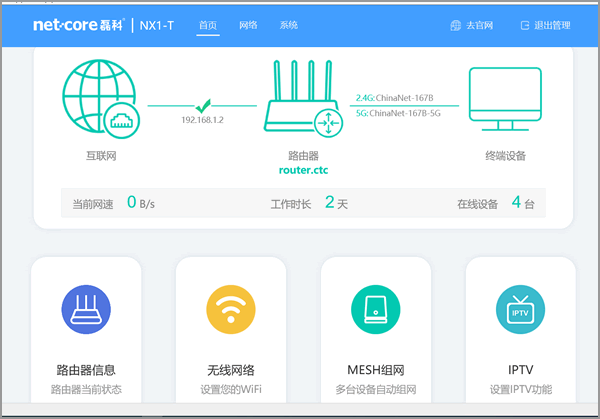Click the 2.4G ChinaNet-167B network name
The image size is (600, 419).
(400, 98)
